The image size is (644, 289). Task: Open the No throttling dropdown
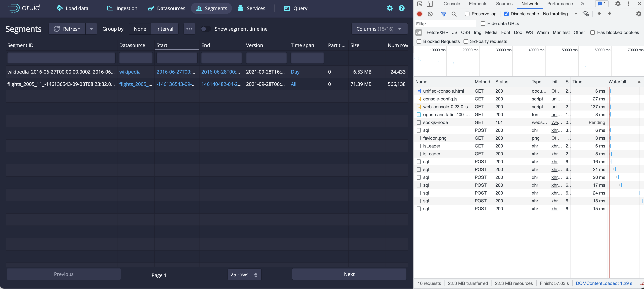pyautogui.click(x=560, y=14)
